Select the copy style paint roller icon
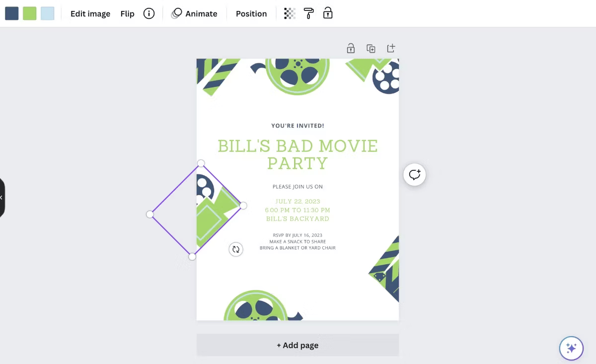 (x=308, y=13)
